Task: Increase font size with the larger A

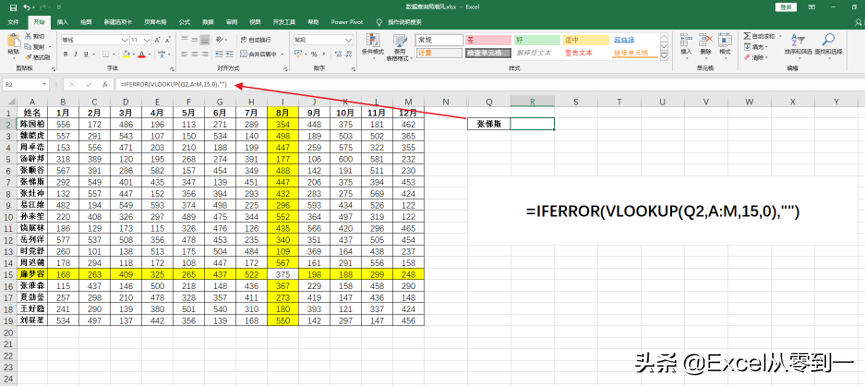Action: [x=157, y=40]
